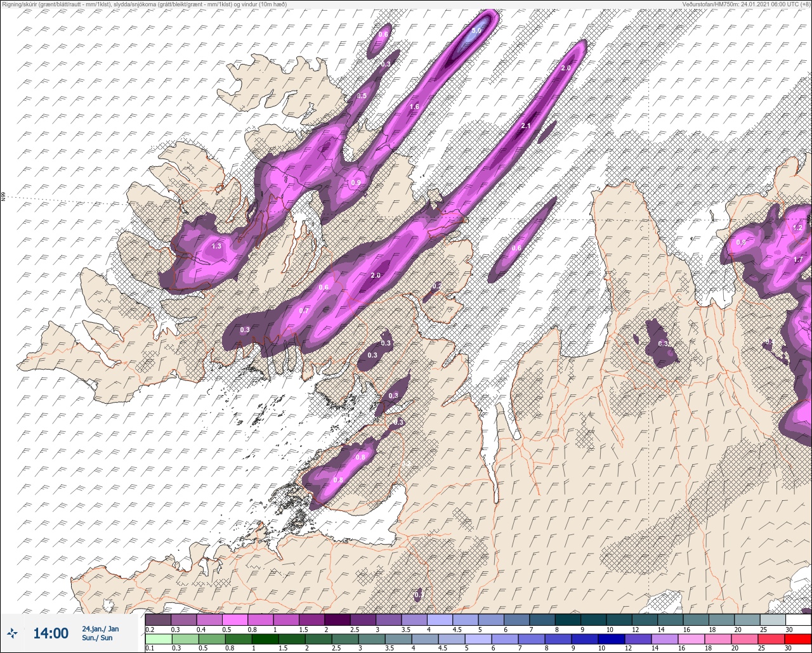Click the 0.7 precipitation value on the map

click(304, 311)
